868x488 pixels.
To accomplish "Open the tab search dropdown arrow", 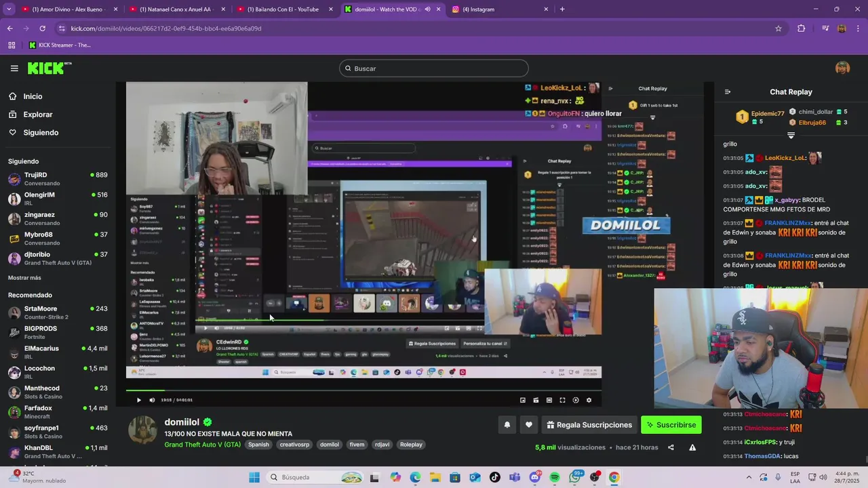I will coord(9,9).
